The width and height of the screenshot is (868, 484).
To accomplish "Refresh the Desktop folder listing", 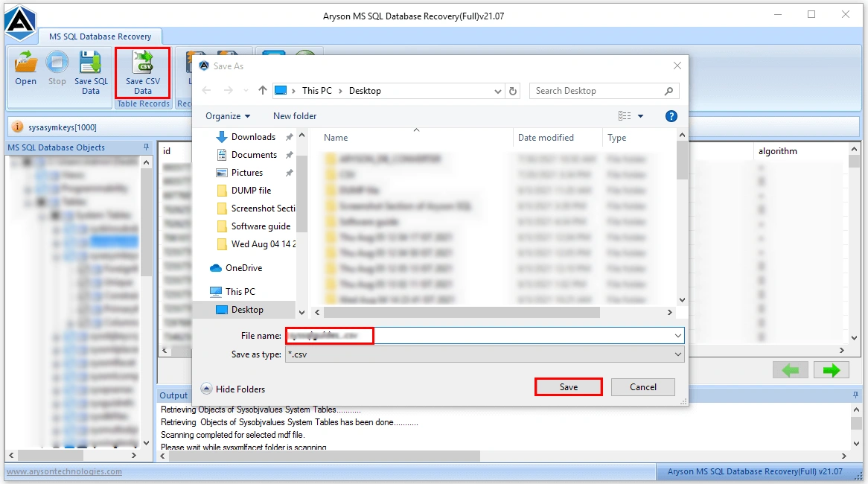I will click(513, 91).
